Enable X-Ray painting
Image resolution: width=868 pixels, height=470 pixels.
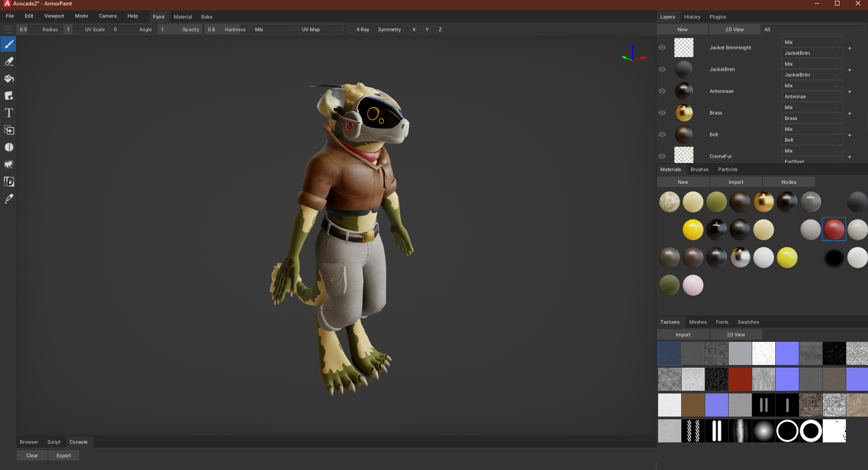(351, 29)
